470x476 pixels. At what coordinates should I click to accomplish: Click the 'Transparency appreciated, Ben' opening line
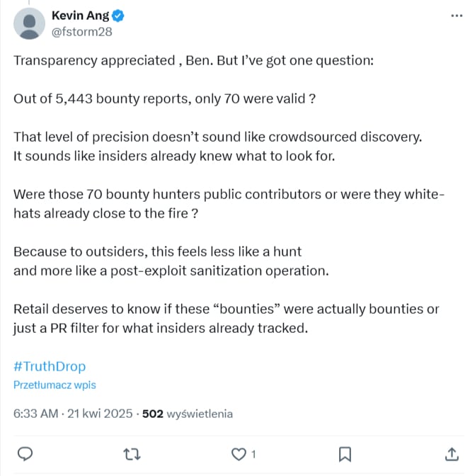pos(193,60)
